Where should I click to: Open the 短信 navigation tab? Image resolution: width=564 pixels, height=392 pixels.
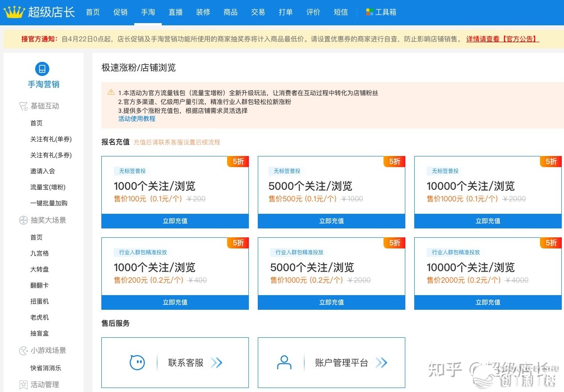tap(341, 12)
